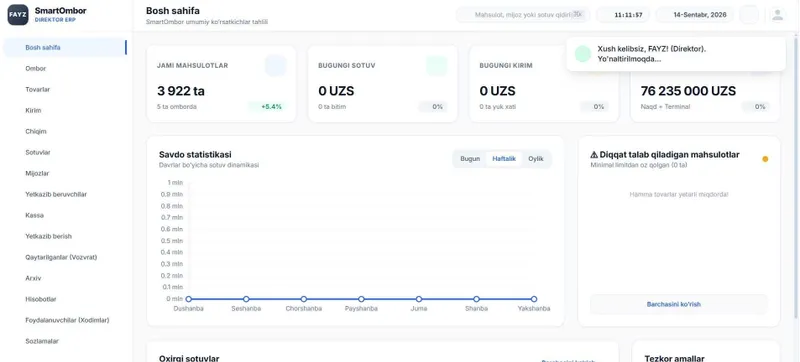This screenshot has width=800, height=362.
Task: Click the Savdo statistikasi heading
Action: [x=195, y=154]
